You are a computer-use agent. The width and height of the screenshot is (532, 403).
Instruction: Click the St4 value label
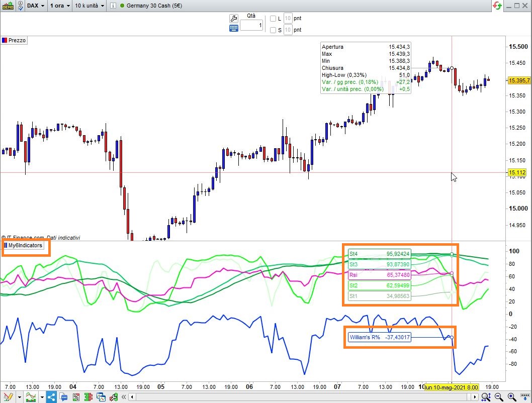click(379, 254)
